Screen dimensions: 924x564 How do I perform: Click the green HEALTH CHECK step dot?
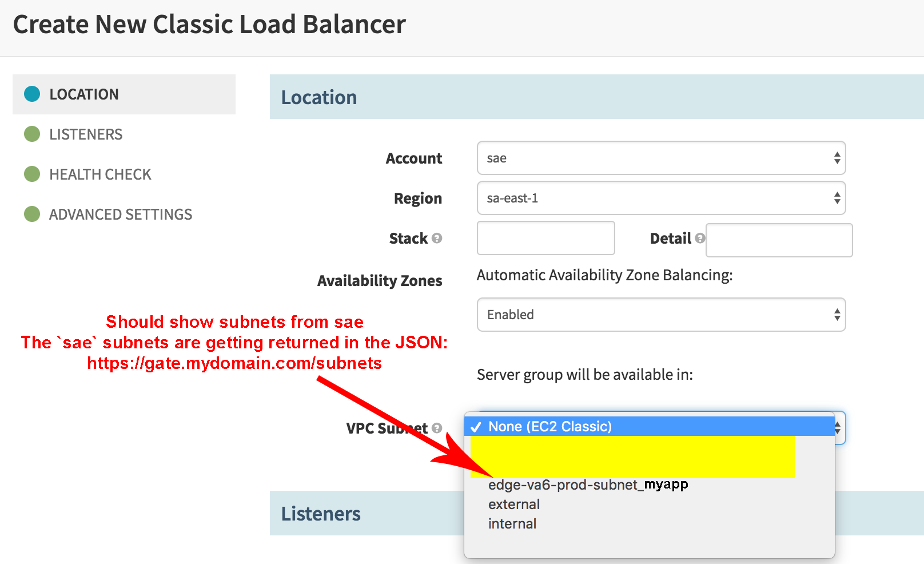32,174
